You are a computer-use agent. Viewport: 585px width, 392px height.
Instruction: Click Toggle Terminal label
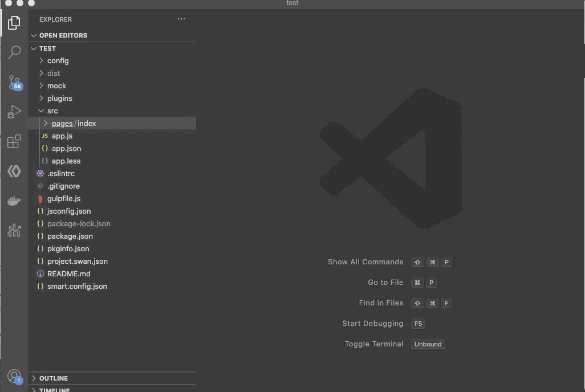[374, 344]
